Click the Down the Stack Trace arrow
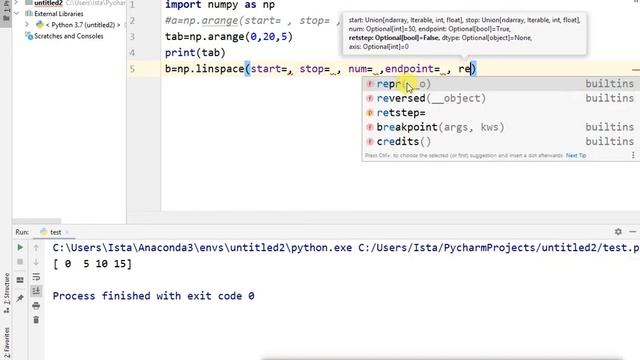The height and width of the screenshot is (360, 640). click(x=36, y=262)
